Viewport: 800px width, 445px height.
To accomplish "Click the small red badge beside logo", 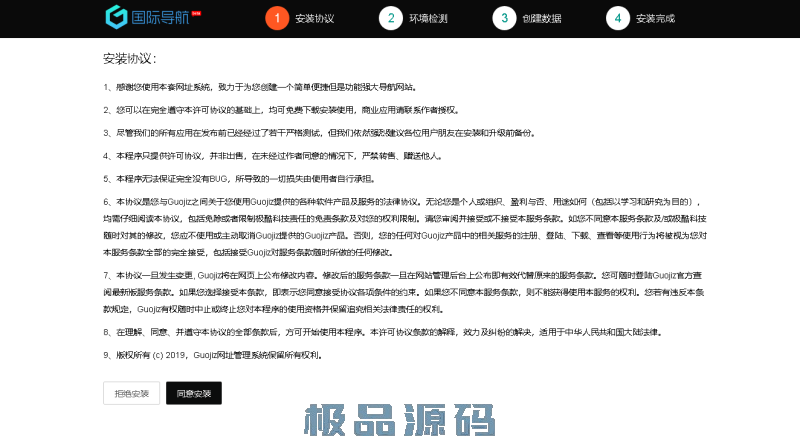I will 197,13.
